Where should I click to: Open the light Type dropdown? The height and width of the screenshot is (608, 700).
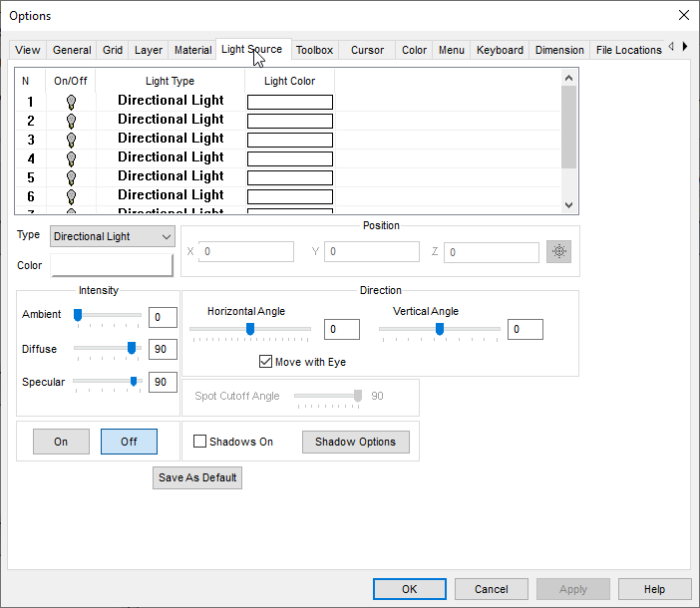(x=112, y=237)
